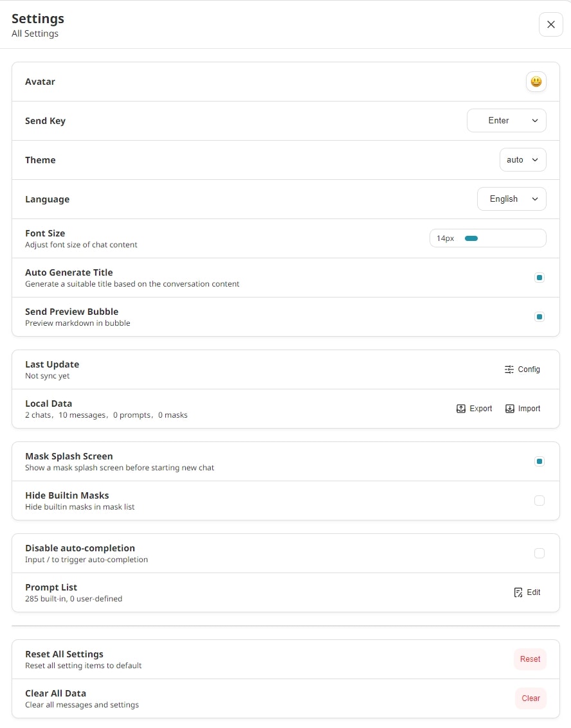Click the Import download icon
The image size is (571, 728).
(510, 409)
